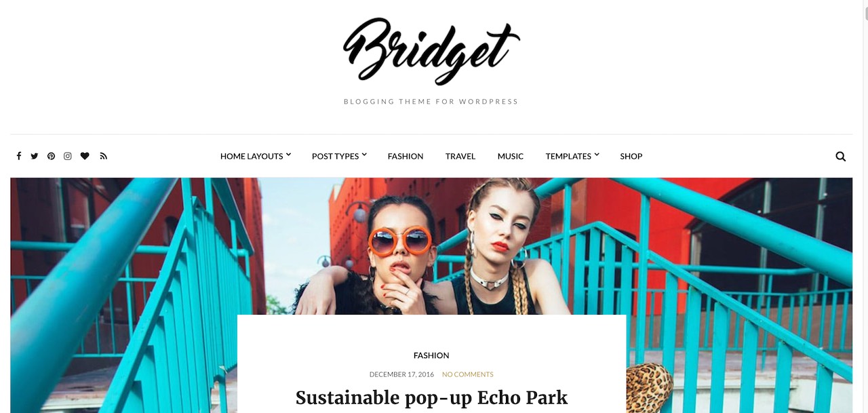Image resolution: width=868 pixels, height=413 pixels.
Task: Expand the Home Layouts dropdown chevron
Action: click(288, 155)
